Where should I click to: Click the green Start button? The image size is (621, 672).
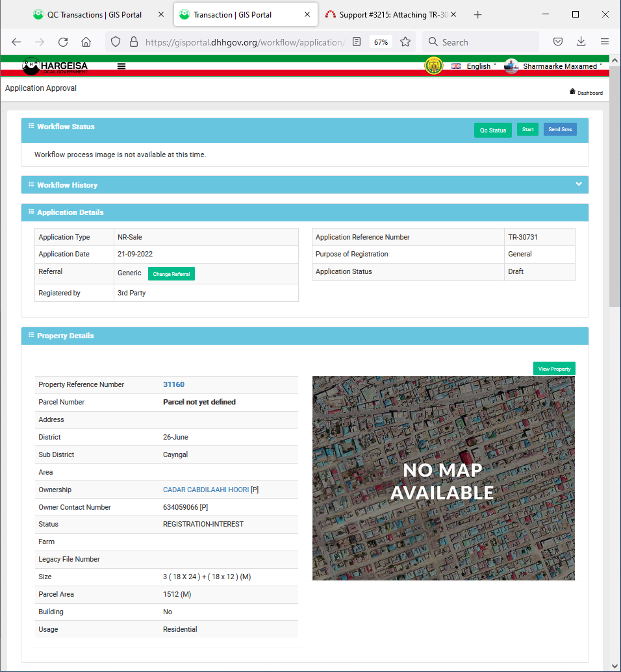click(527, 129)
